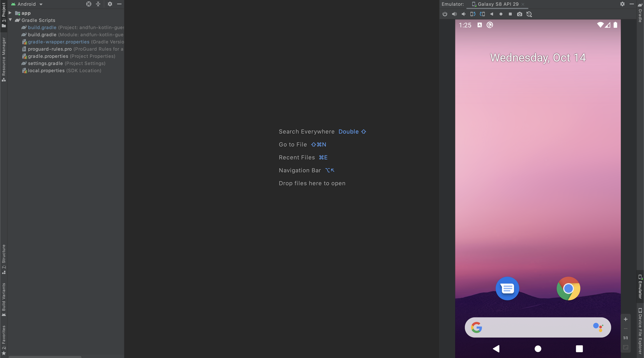Set emulator zoom to 1:1

tap(625, 338)
